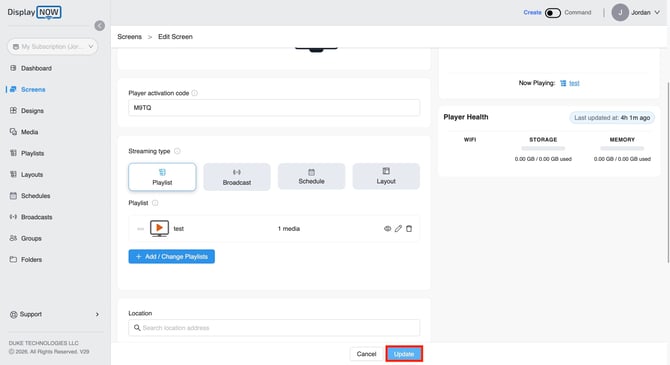Click the DisplayNOW logo
Image resolution: width=670 pixels, height=365 pixels.
(x=34, y=12)
